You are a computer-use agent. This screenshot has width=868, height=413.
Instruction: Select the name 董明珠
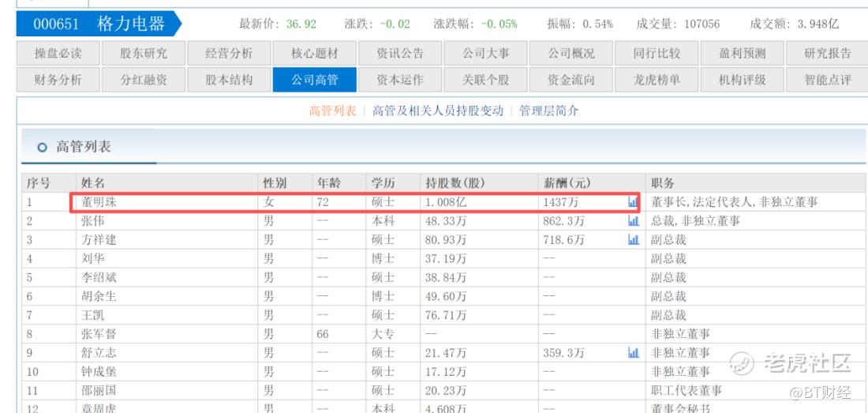(x=99, y=202)
